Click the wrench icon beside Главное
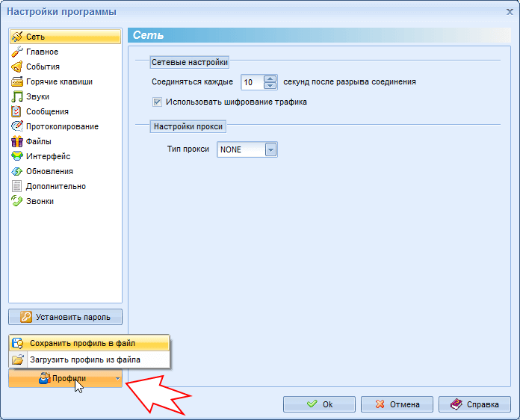520x420 pixels. pos(17,52)
